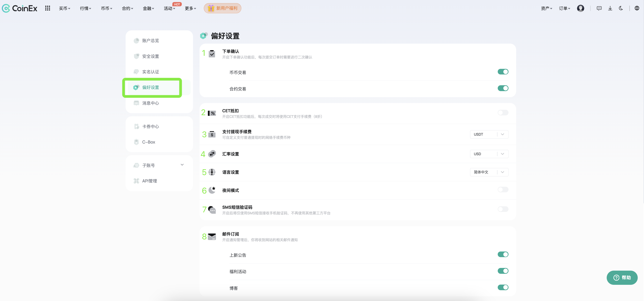644x301 pixels.
Task: Open the 简体中文 language selector
Action: 489,172
